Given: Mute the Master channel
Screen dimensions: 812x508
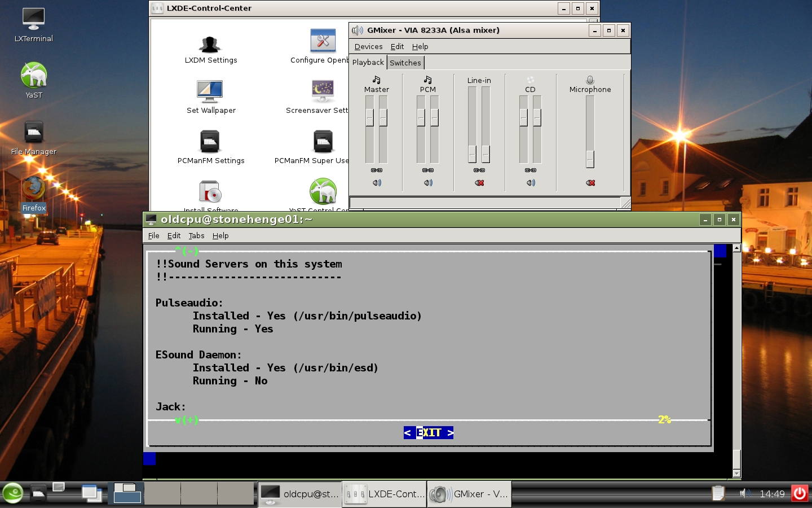Looking at the screenshot, I should coord(377,182).
